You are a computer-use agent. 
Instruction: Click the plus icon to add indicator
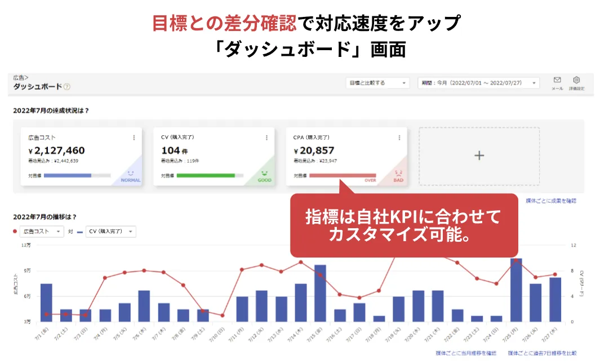coord(479,156)
